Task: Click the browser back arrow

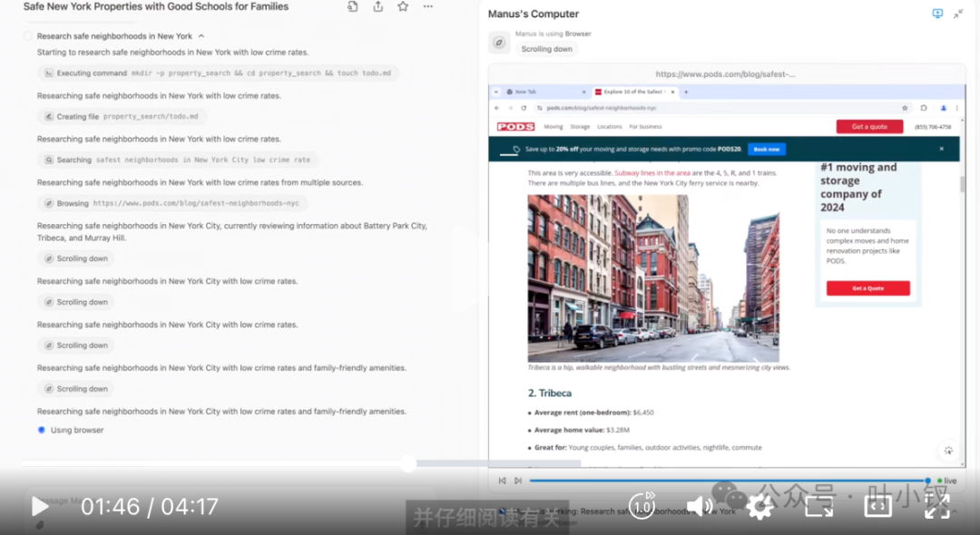Action: (x=497, y=108)
